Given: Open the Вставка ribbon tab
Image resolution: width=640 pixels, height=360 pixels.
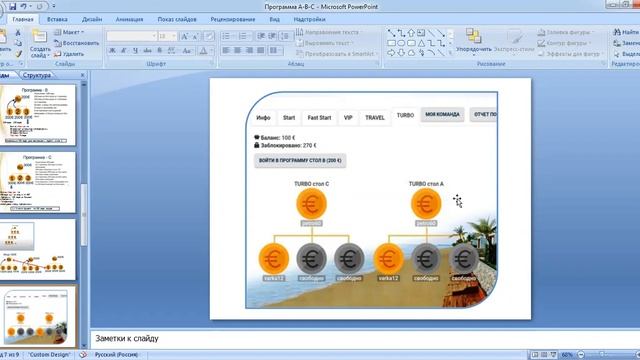Looking at the screenshot, I should coord(57,19).
